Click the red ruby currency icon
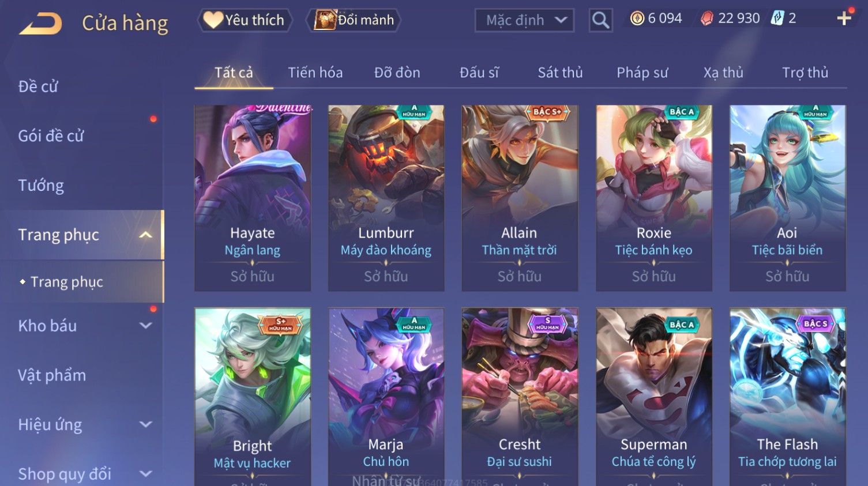The height and width of the screenshot is (486, 868). coord(707,19)
